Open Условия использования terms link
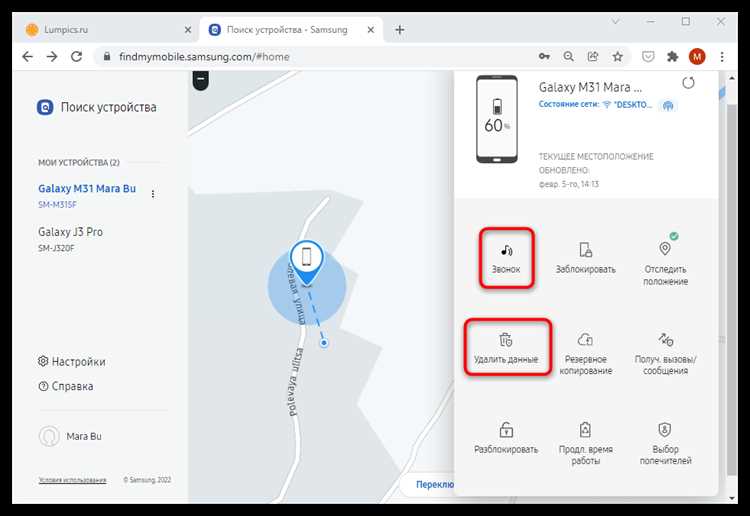This screenshot has height=516, width=750. [x=72, y=480]
